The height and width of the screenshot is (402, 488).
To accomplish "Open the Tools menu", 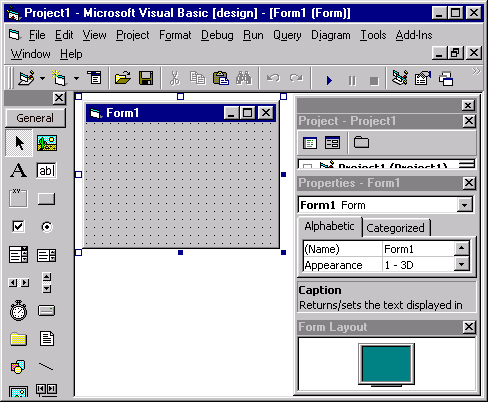I will 373,35.
